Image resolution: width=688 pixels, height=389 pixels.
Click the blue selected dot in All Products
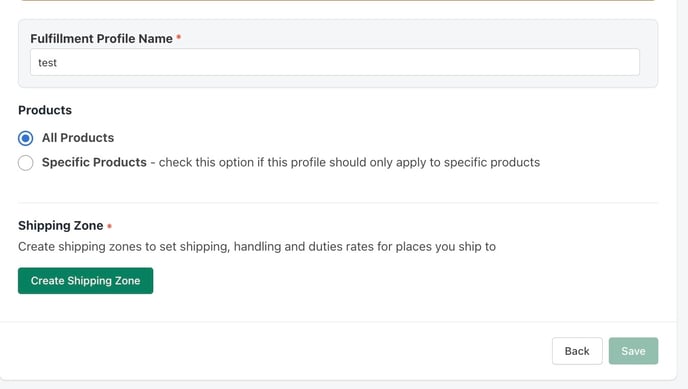[x=25, y=138]
